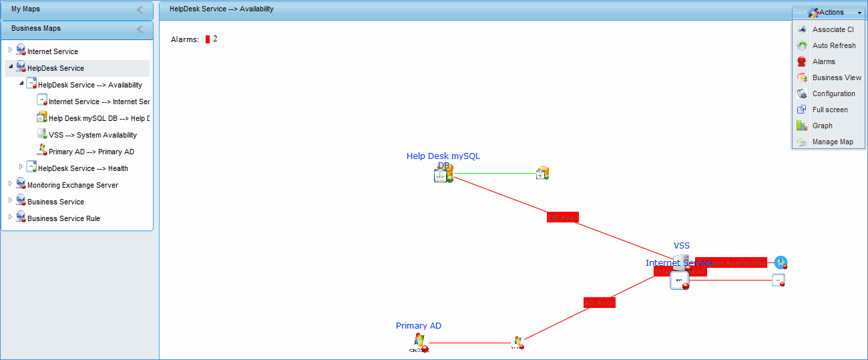Choose Auto Refresh from Actions menu
This screenshot has width=868, height=360.
829,45
